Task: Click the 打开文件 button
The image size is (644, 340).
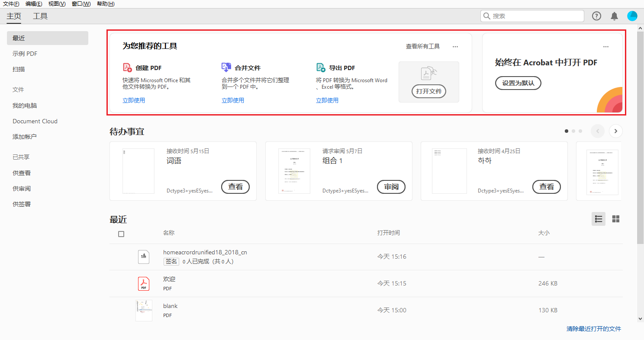Action: 429,91
